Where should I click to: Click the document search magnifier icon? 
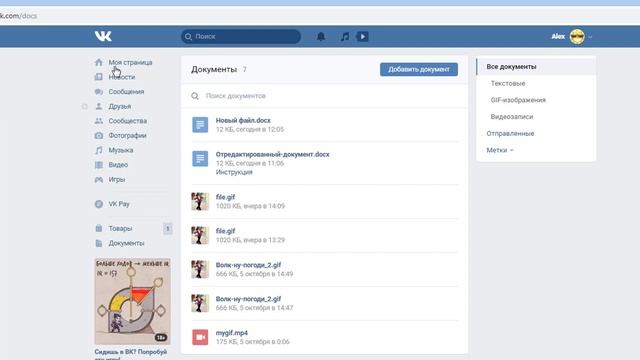point(195,96)
